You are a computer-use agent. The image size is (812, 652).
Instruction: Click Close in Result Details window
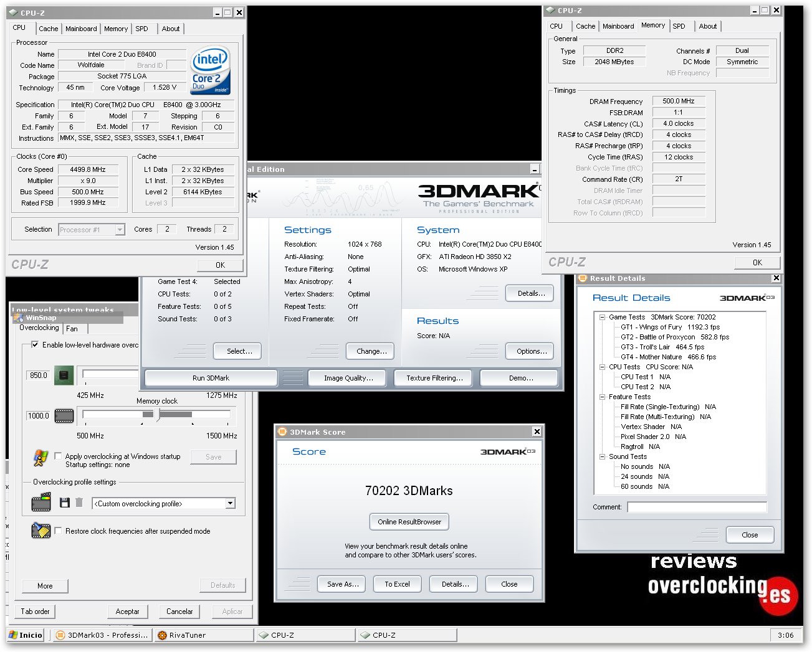point(750,535)
